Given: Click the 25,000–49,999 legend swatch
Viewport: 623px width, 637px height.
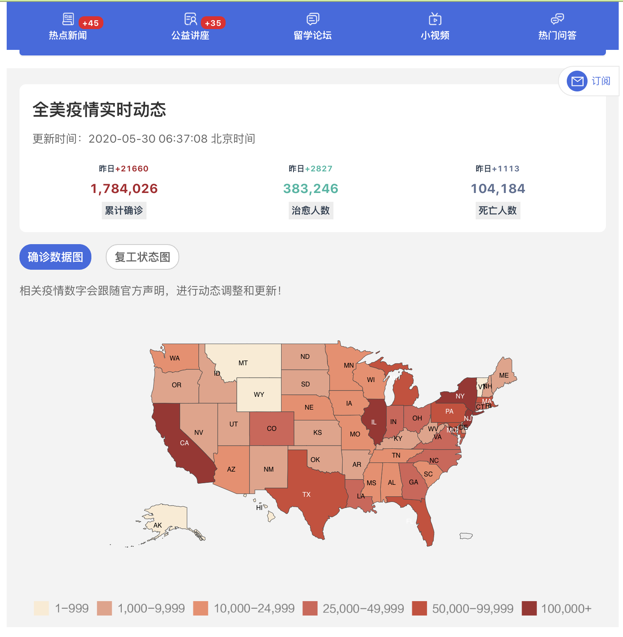Looking at the screenshot, I should [x=311, y=608].
